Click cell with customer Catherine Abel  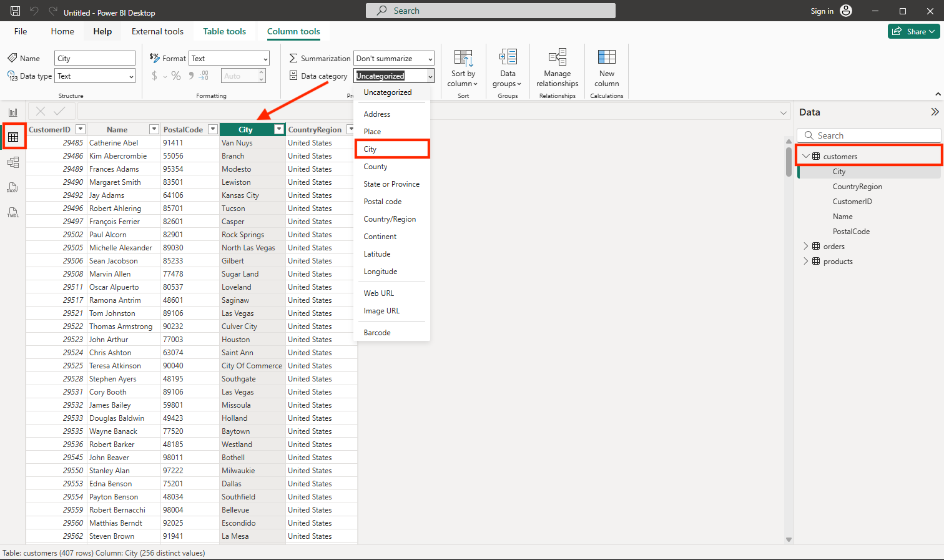[x=124, y=143]
